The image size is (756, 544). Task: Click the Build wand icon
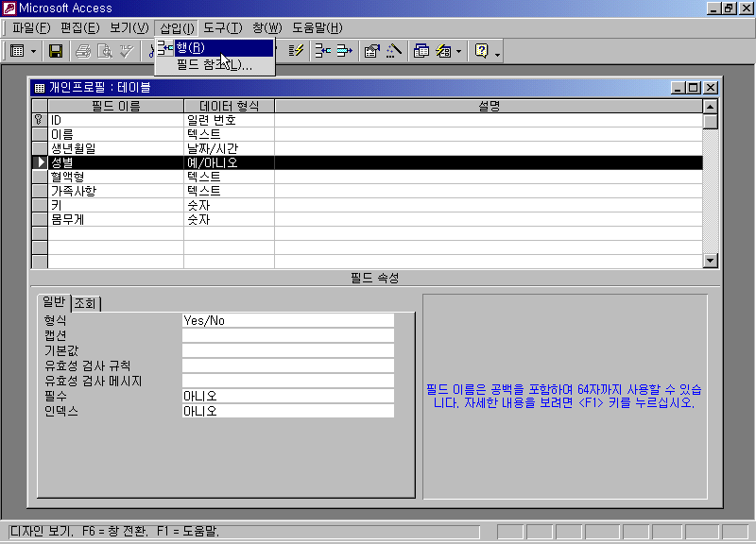click(394, 51)
